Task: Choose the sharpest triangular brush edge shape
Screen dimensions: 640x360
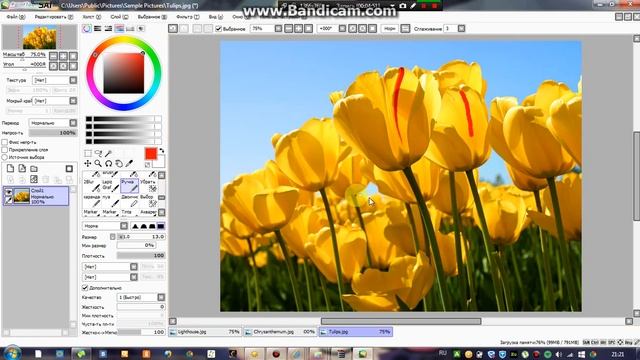Action: pyautogui.click(x=135, y=226)
